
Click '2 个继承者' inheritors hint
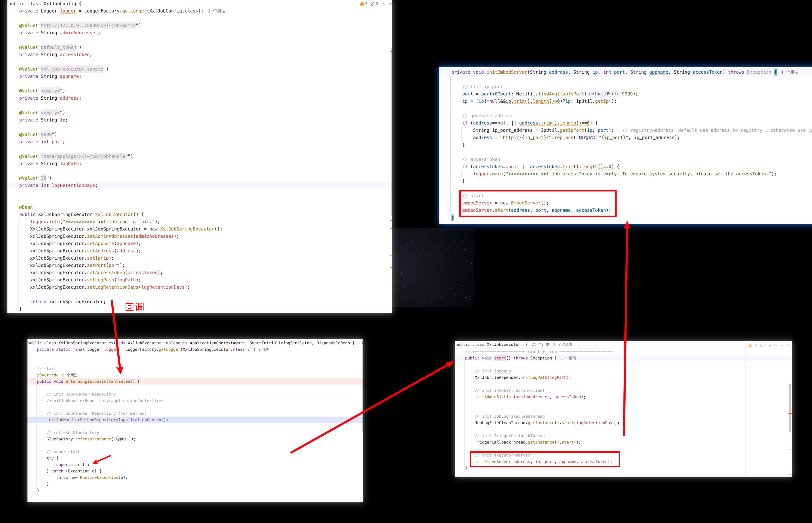(563, 344)
